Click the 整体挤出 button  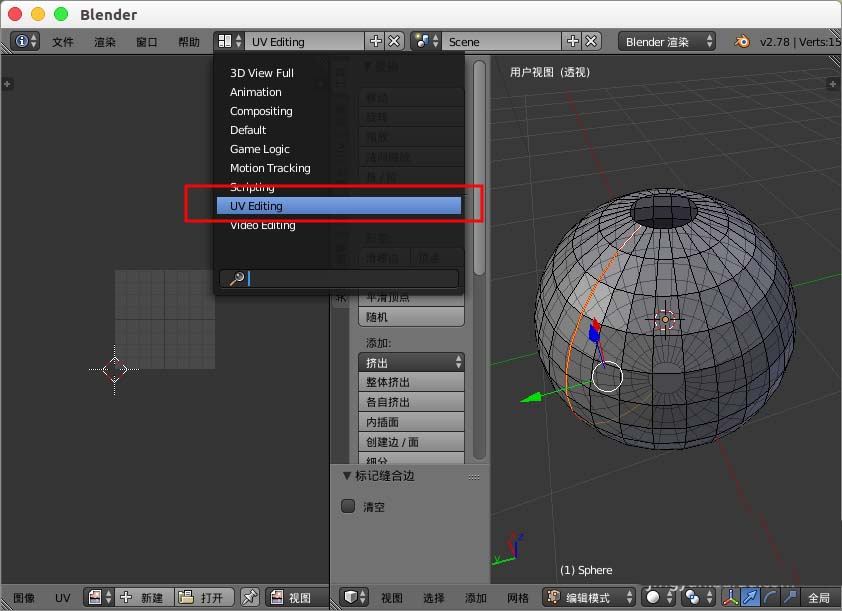click(x=411, y=381)
